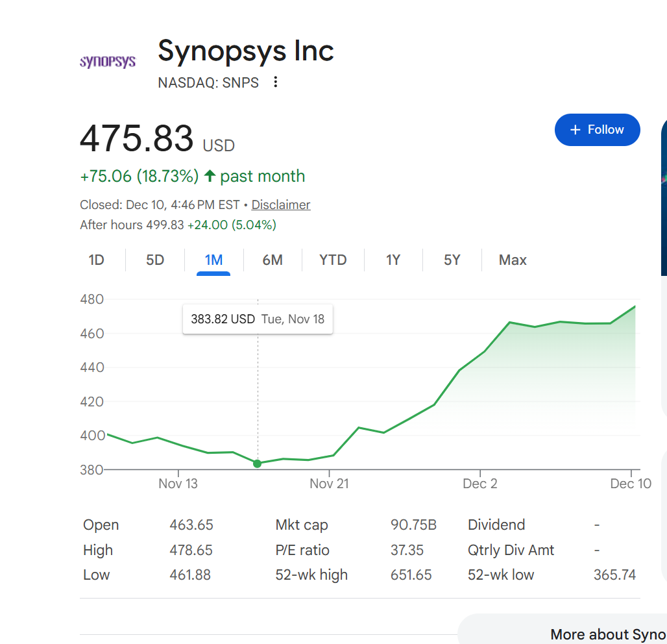Viewport: 667px width, 644px height.
Task: Select the 5D chart range
Action: click(155, 260)
